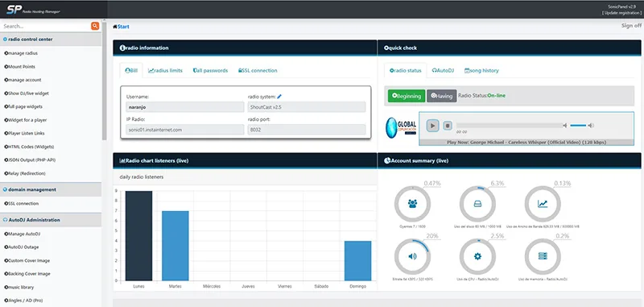Open the song history tab

481,71
